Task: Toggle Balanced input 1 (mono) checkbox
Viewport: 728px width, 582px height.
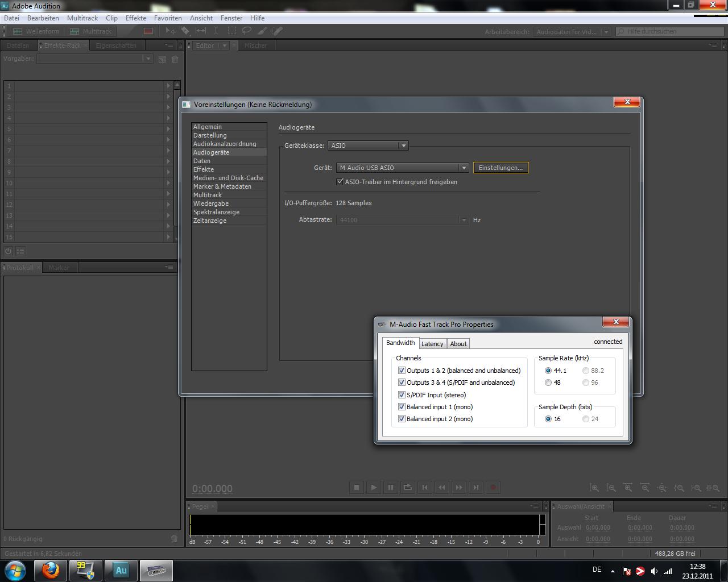Action: 402,407
